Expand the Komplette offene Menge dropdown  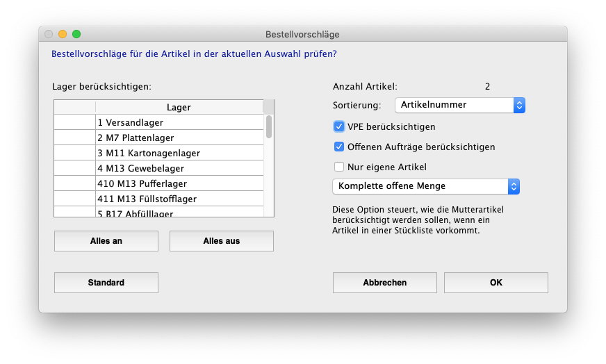pos(426,186)
